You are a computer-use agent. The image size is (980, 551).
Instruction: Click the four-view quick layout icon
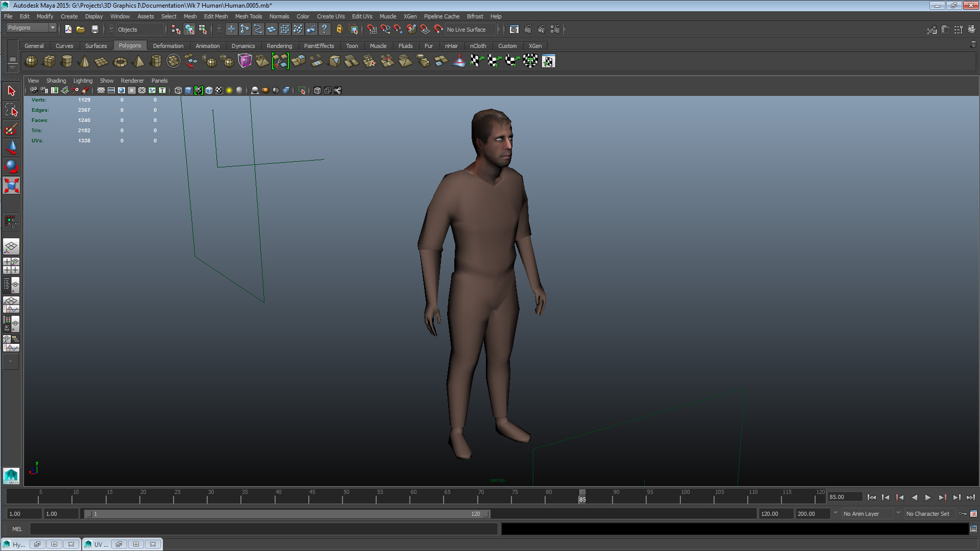click(x=11, y=264)
